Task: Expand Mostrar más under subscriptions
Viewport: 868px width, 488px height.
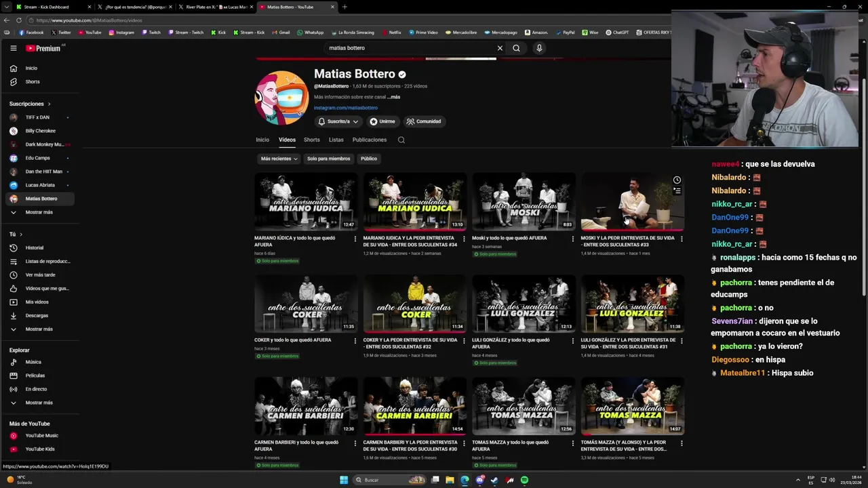Action: point(40,212)
